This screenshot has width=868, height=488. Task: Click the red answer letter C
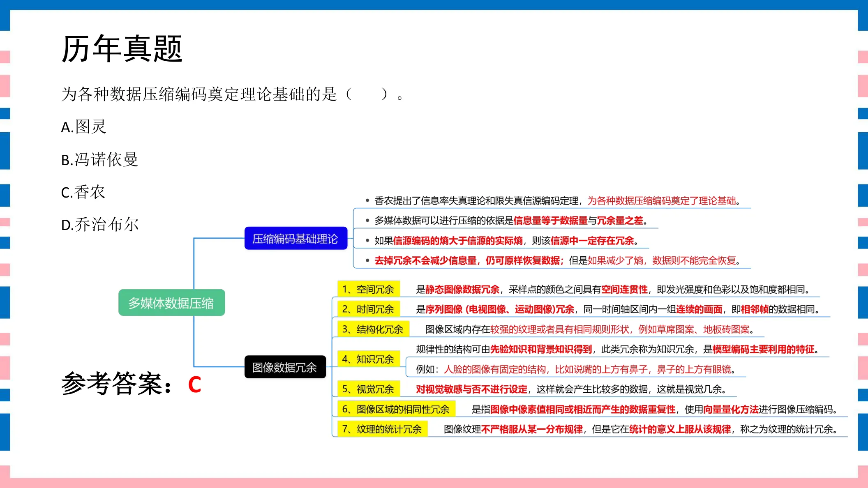[x=194, y=385]
